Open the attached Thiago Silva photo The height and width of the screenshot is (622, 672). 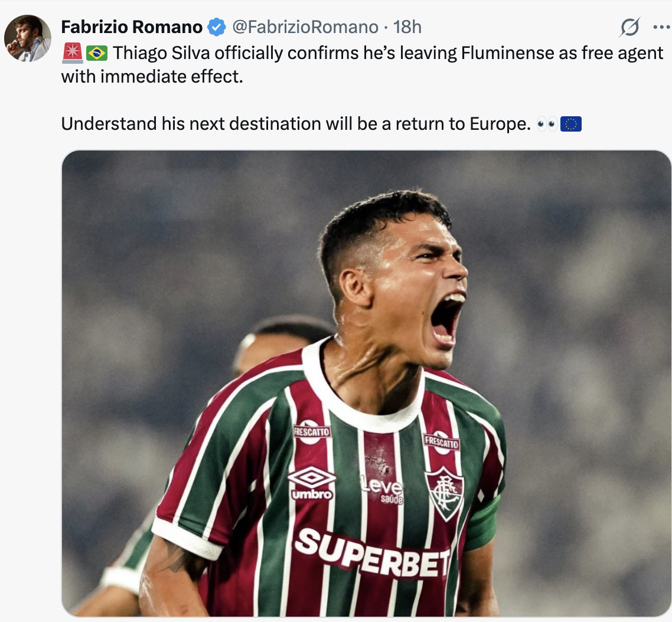pyautogui.click(x=366, y=384)
